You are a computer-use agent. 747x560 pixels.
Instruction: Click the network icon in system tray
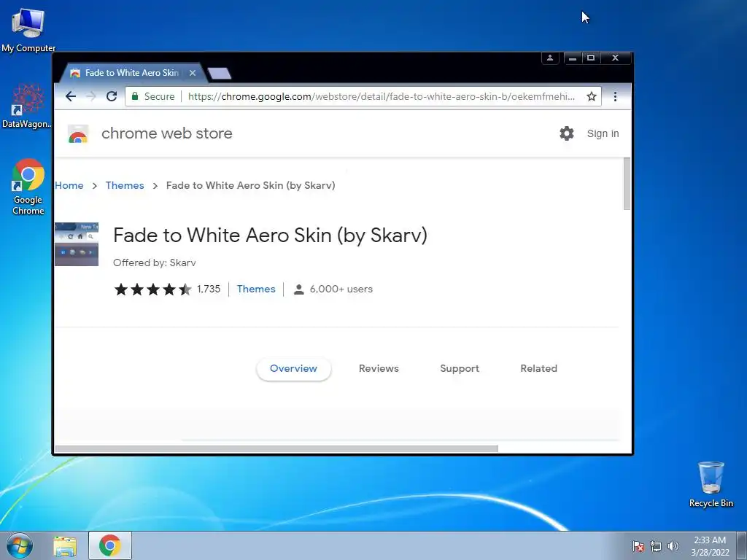coord(656,546)
